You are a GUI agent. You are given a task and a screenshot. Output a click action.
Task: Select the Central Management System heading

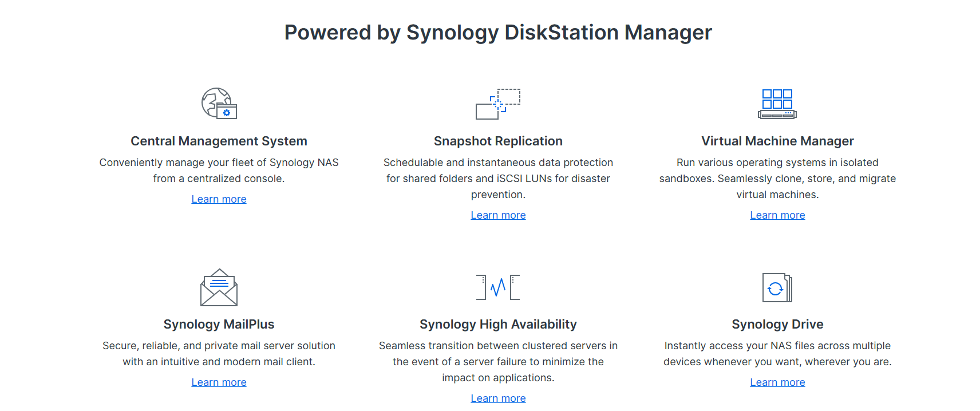tap(219, 141)
